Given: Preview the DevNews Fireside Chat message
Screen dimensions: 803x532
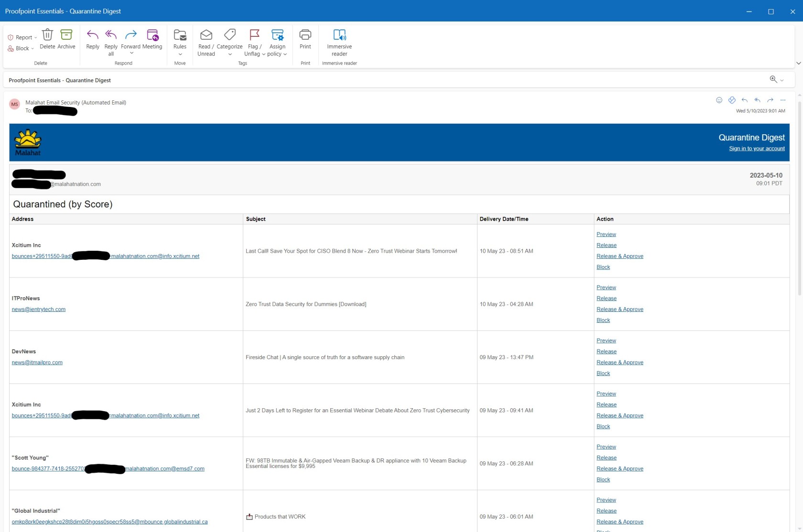Looking at the screenshot, I should [x=606, y=340].
